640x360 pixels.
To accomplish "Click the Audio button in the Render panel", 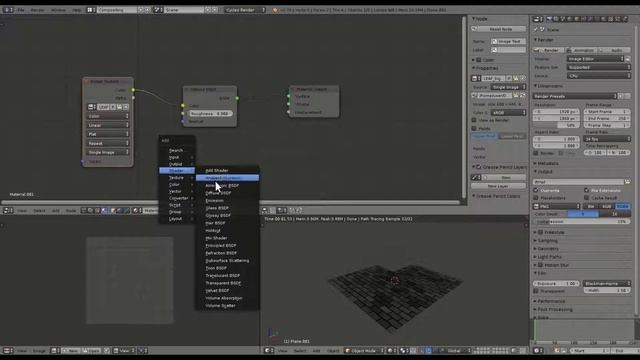I will pyautogui.click(x=614, y=50).
